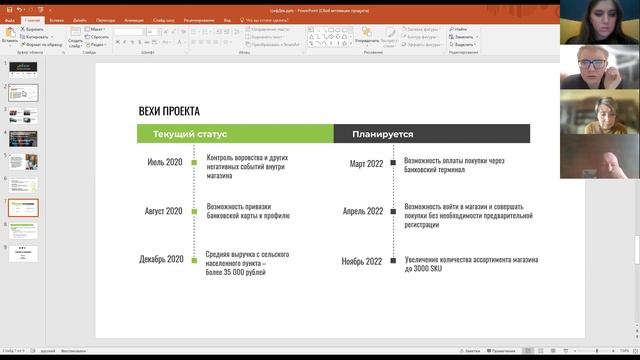
Task: Open the Переходы ribbon tab
Action: coord(106,20)
